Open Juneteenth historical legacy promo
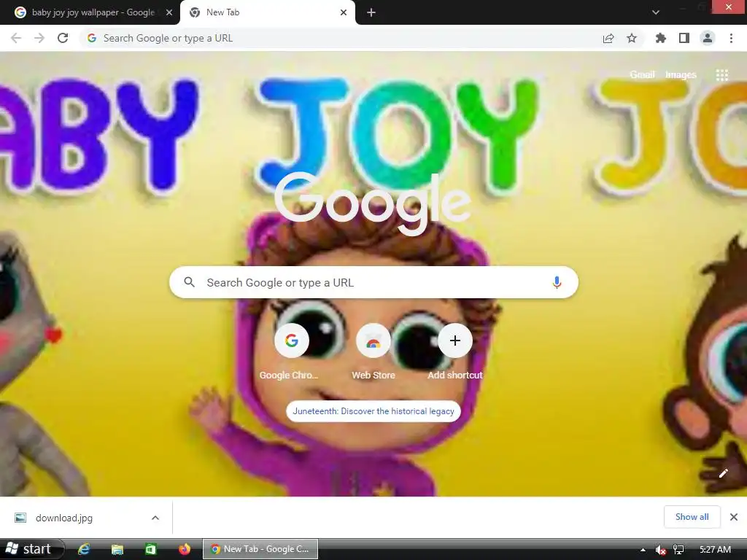This screenshot has height=560, width=747. coord(373,411)
